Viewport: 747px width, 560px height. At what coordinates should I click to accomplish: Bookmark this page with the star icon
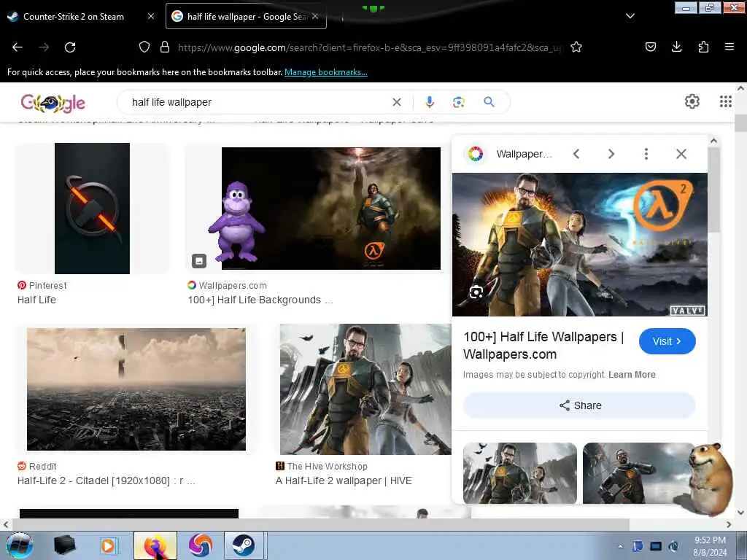(576, 47)
